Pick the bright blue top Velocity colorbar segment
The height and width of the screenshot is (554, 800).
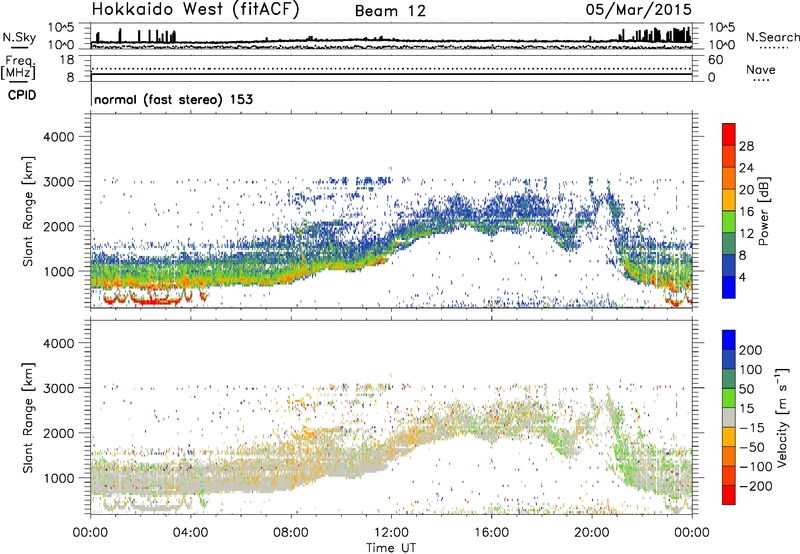point(729,340)
